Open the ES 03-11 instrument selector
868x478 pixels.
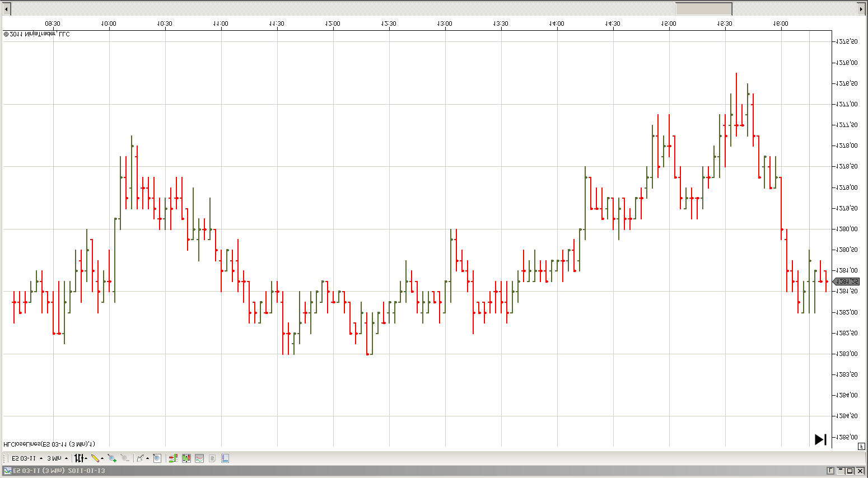click(27, 458)
